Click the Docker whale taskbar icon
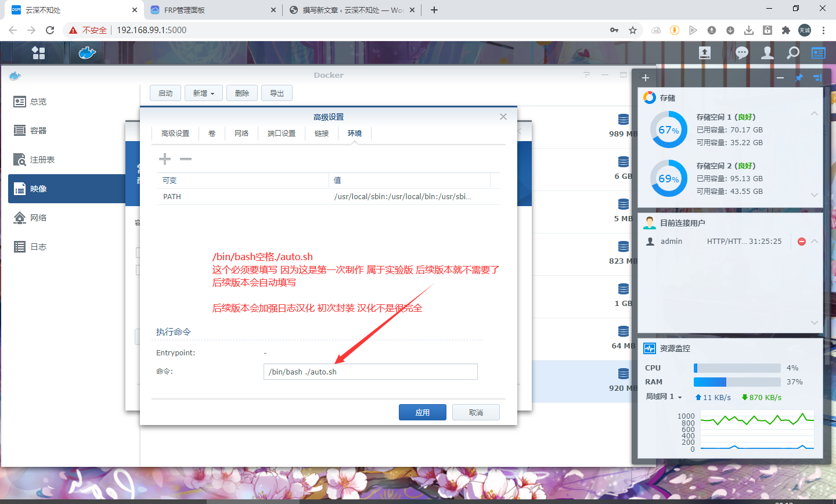 (87, 53)
